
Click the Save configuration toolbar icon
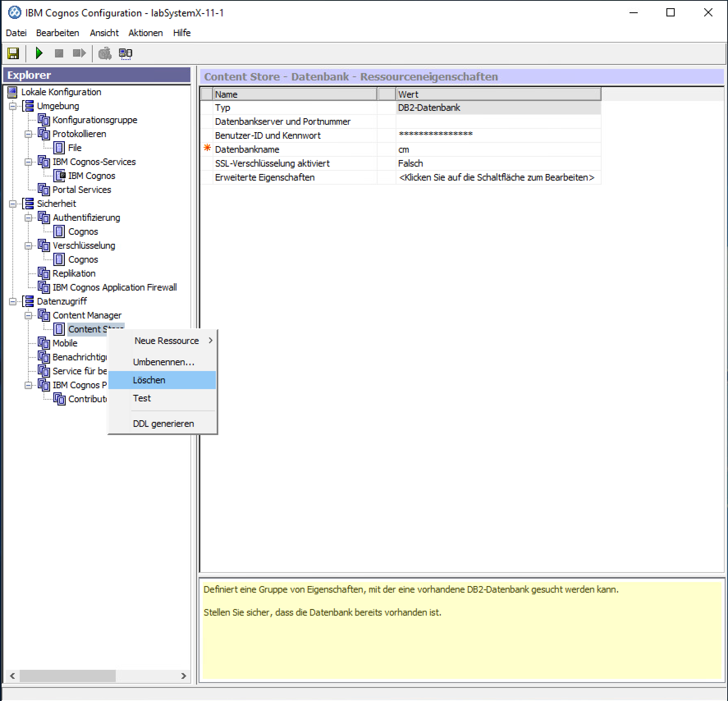[13, 53]
